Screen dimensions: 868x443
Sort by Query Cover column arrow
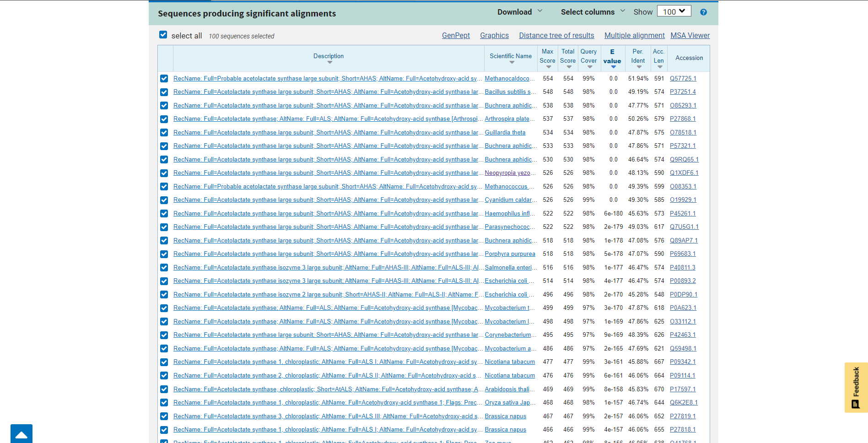(589, 67)
